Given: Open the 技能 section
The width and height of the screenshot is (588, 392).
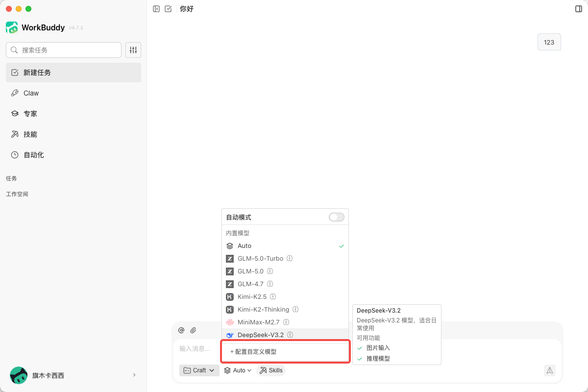Looking at the screenshot, I should (x=30, y=134).
